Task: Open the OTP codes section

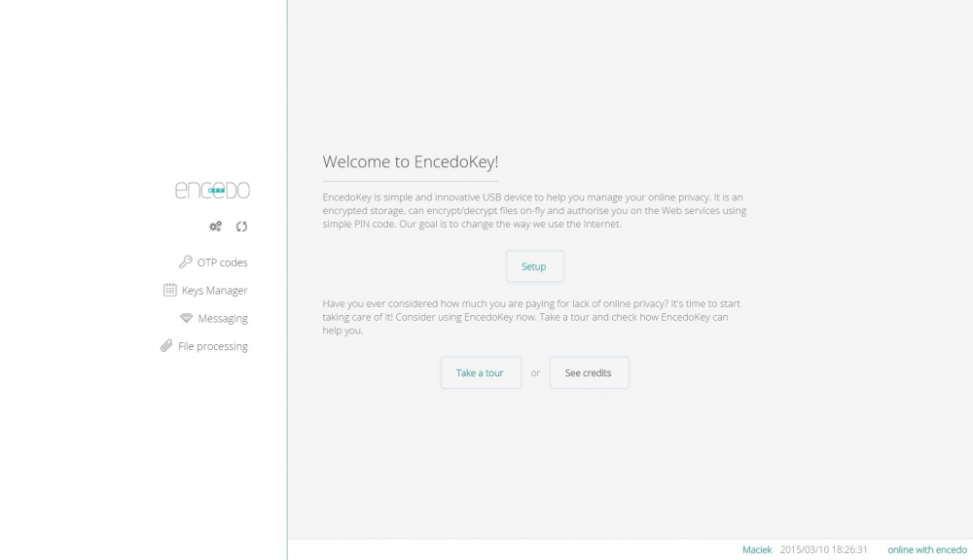Action: (222, 262)
